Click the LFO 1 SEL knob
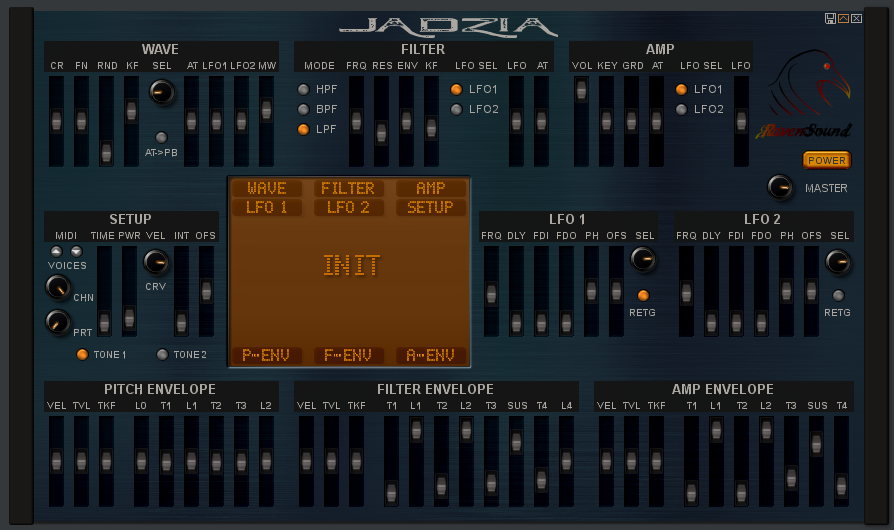 pos(643,259)
